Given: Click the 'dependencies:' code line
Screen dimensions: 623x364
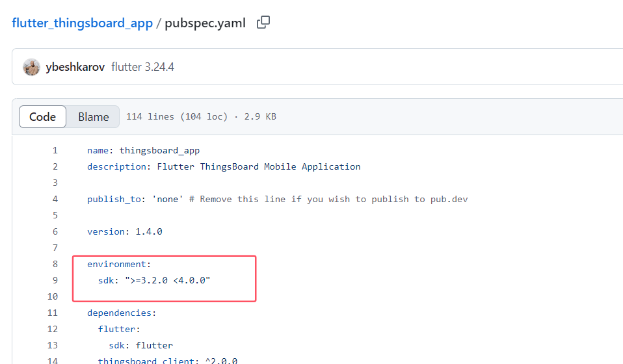Looking at the screenshot, I should pos(122,313).
